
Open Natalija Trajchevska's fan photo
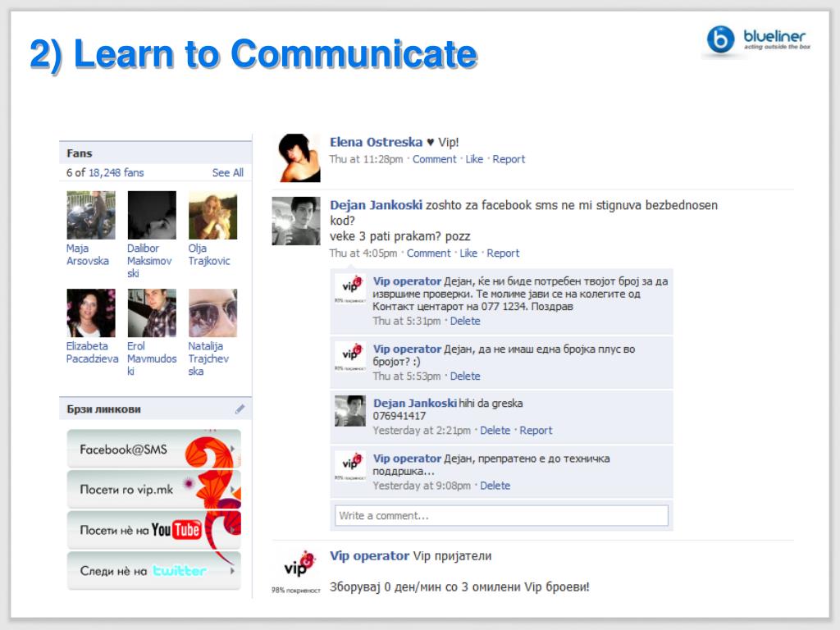(x=212, y=313)
